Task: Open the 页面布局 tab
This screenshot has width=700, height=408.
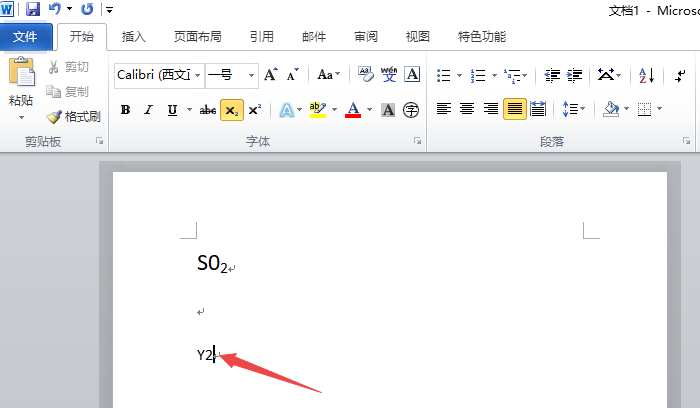Action: [198, 37]
